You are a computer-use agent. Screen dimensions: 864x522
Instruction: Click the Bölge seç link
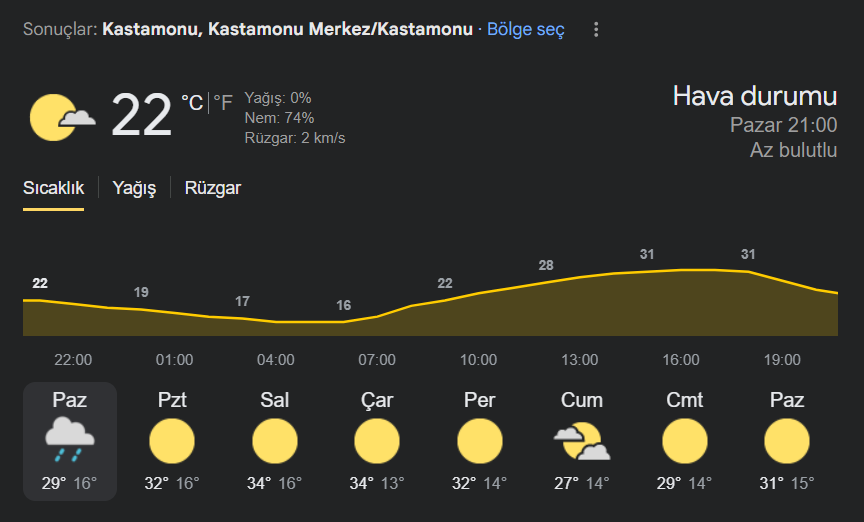click(526, 29)
